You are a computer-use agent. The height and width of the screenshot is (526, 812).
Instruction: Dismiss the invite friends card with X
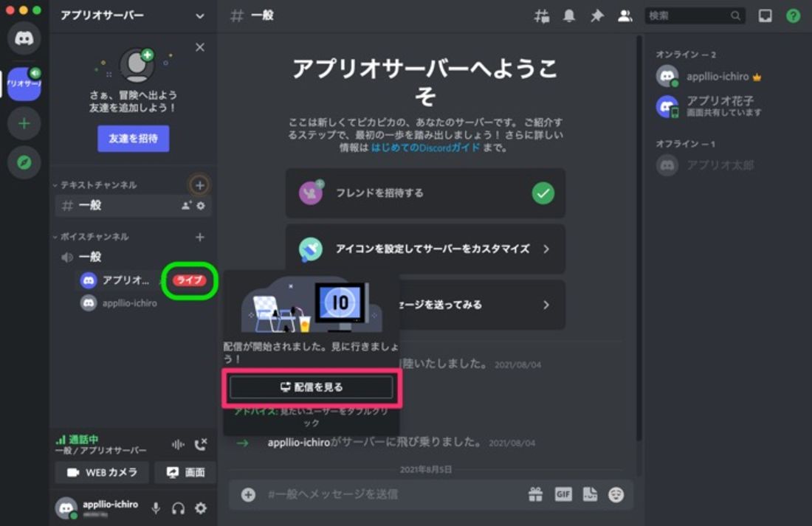coord(200,47)
